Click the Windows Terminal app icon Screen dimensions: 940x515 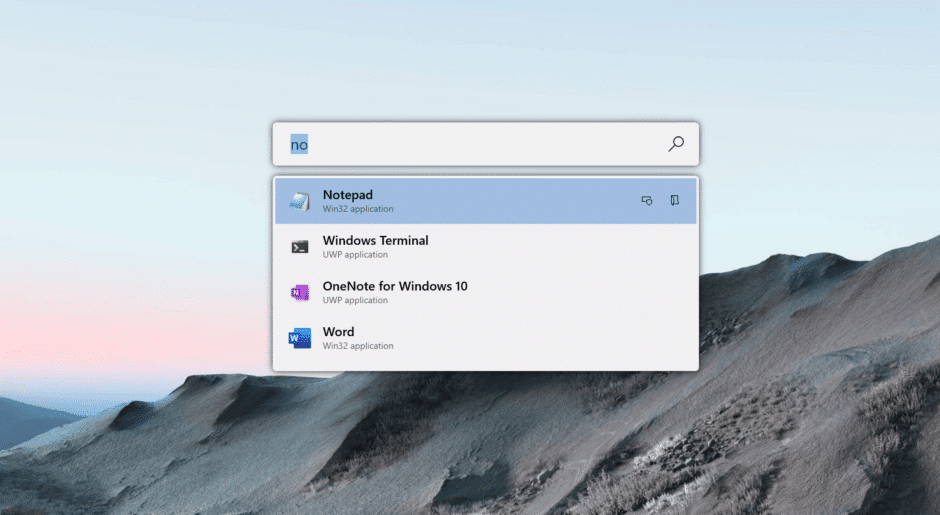pyautogui.click(x=300, y=247)
